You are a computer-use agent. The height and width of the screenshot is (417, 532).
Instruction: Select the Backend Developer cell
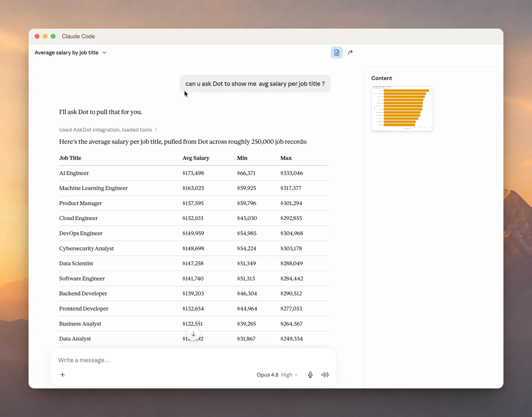tap(83, 294)
